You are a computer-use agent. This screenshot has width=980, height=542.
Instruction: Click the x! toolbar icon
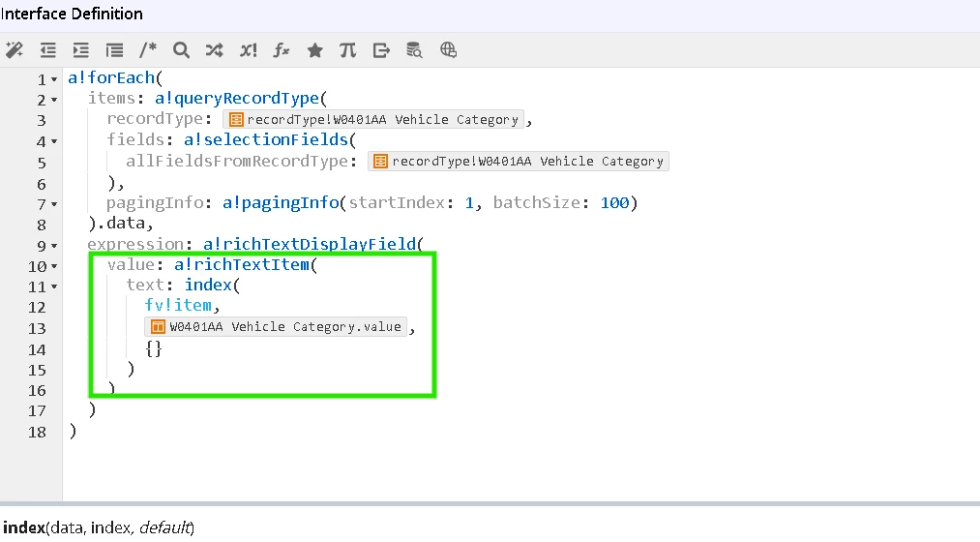[248, 50]
